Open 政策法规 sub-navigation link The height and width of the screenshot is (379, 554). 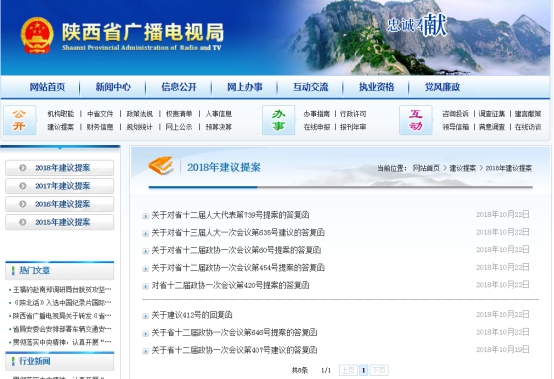[x=140, y=114]
